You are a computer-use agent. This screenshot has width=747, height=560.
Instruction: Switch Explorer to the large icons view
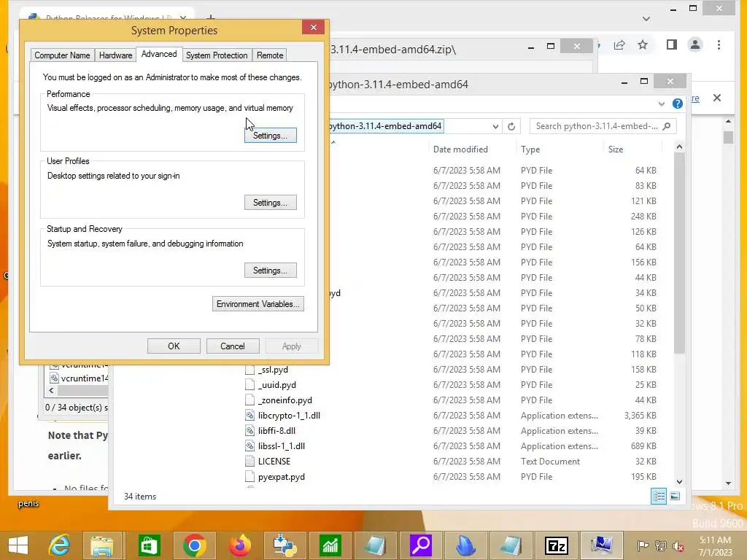(x=675, y=496)
